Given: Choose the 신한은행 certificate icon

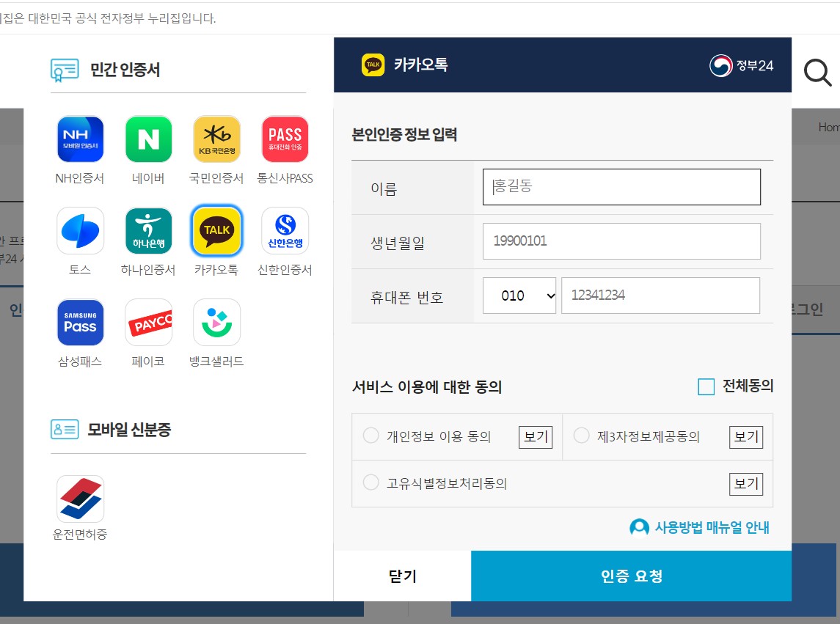Looking at the screenshot, I should click(x=285, y=230).
